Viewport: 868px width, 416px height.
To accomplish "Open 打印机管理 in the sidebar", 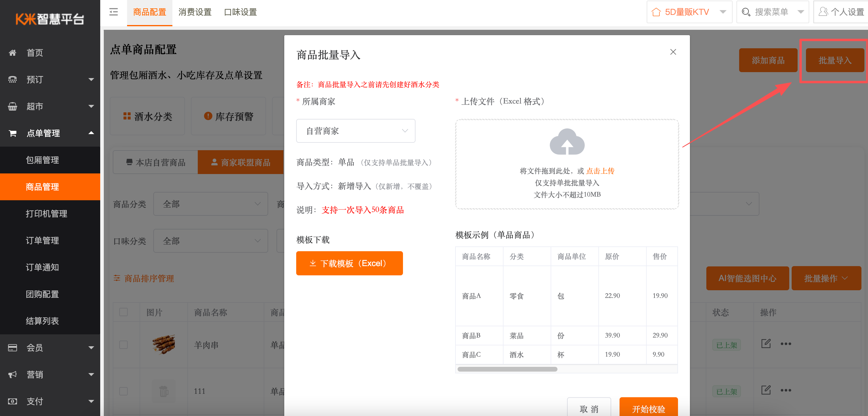I will (50, 214).
